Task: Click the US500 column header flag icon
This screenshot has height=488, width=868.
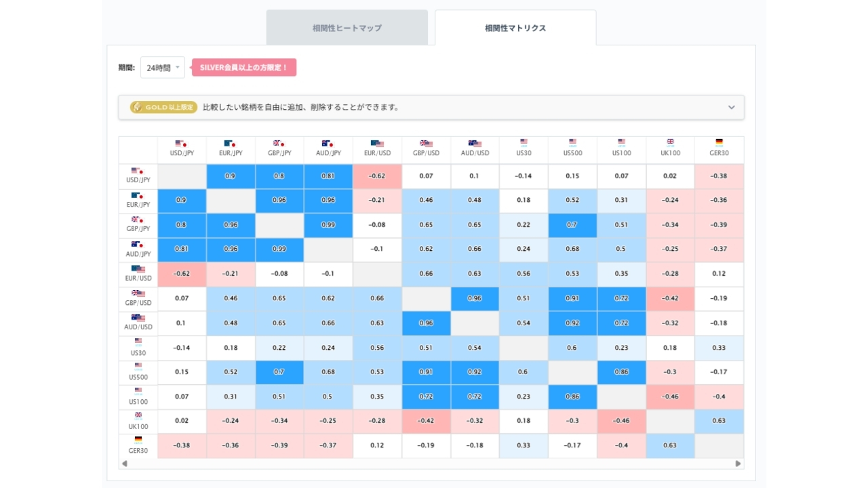Action: [572, 143]
